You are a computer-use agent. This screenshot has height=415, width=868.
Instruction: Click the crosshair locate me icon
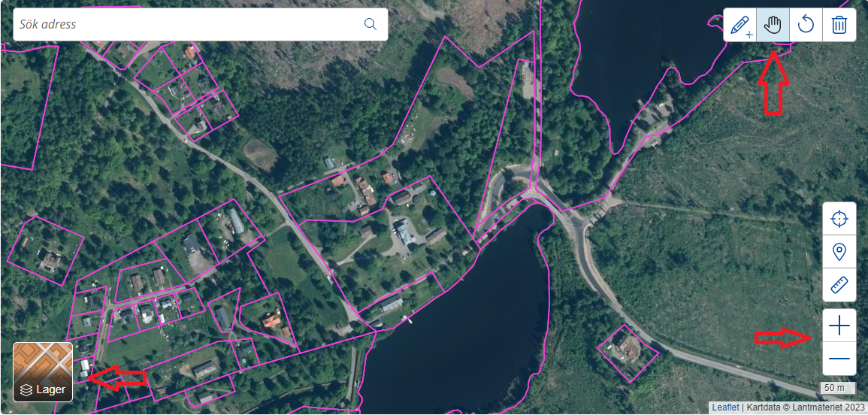point(839,219)
